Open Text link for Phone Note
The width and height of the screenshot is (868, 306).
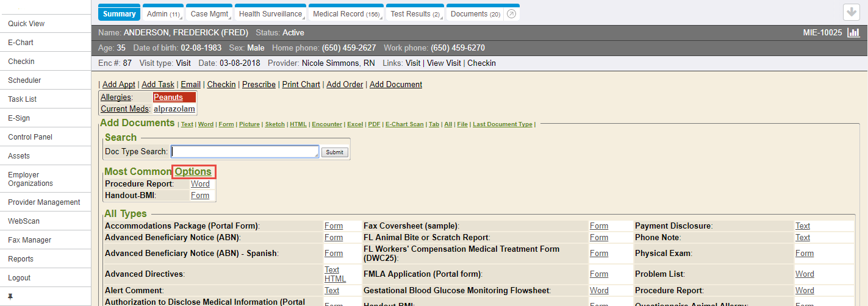click(803, 238)
